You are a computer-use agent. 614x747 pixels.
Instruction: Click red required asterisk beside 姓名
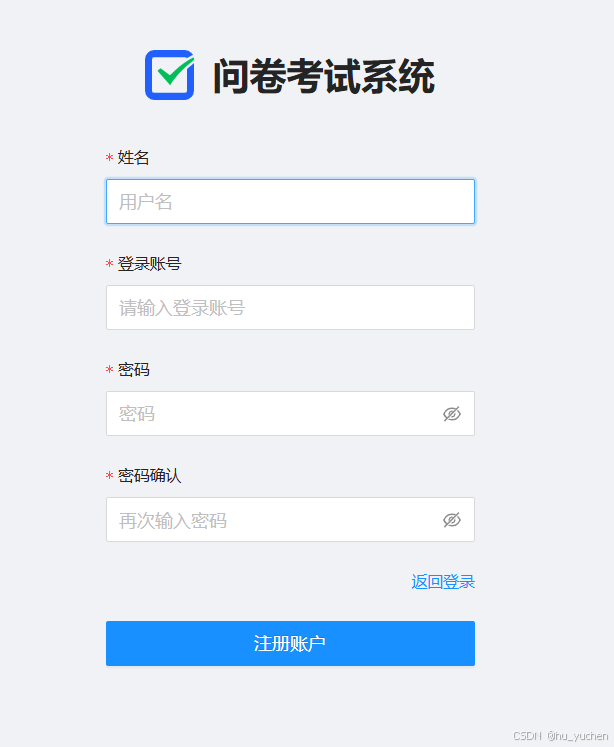pyautogui.click(x=109, y=158)
